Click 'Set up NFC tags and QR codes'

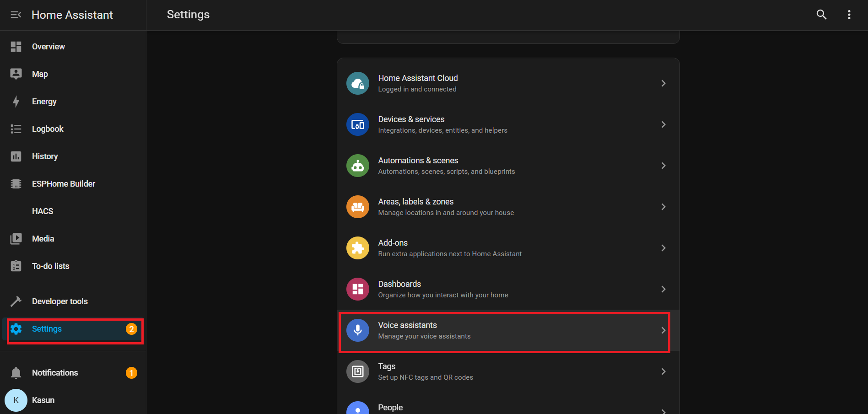point(426,377)
